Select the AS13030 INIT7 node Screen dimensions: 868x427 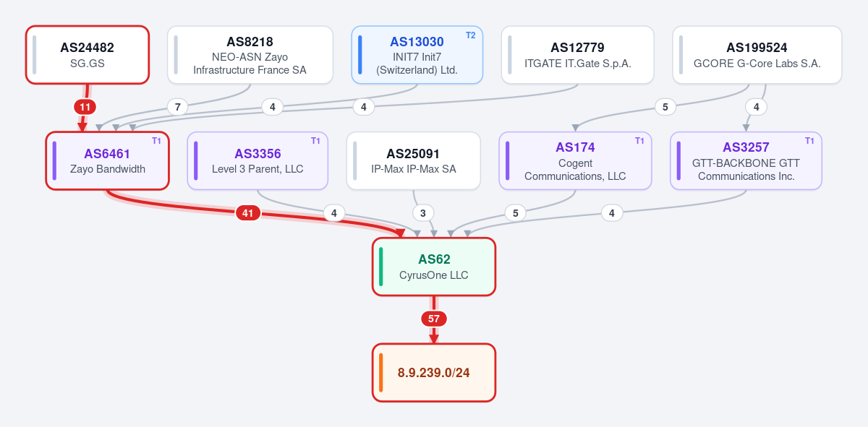(x=417, y=55)
